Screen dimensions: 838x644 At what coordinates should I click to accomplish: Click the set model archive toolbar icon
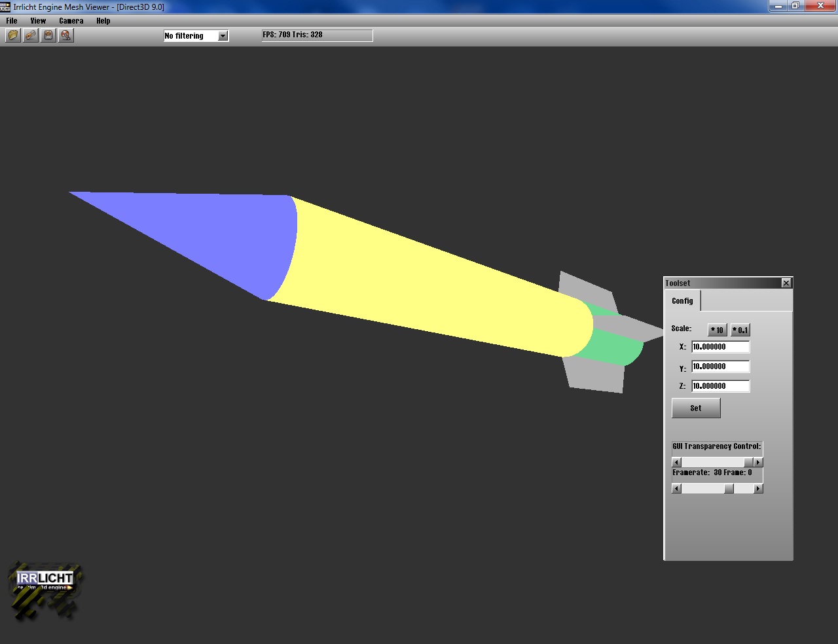[48, 35]
